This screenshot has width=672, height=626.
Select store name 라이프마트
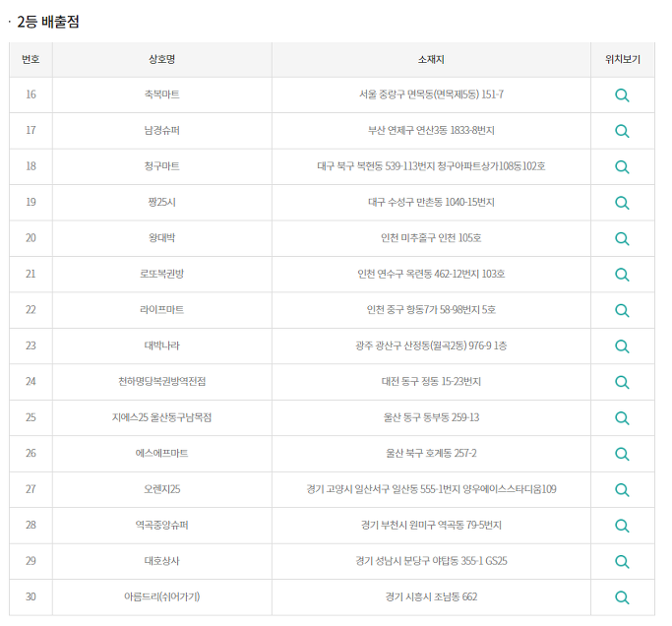162,310
